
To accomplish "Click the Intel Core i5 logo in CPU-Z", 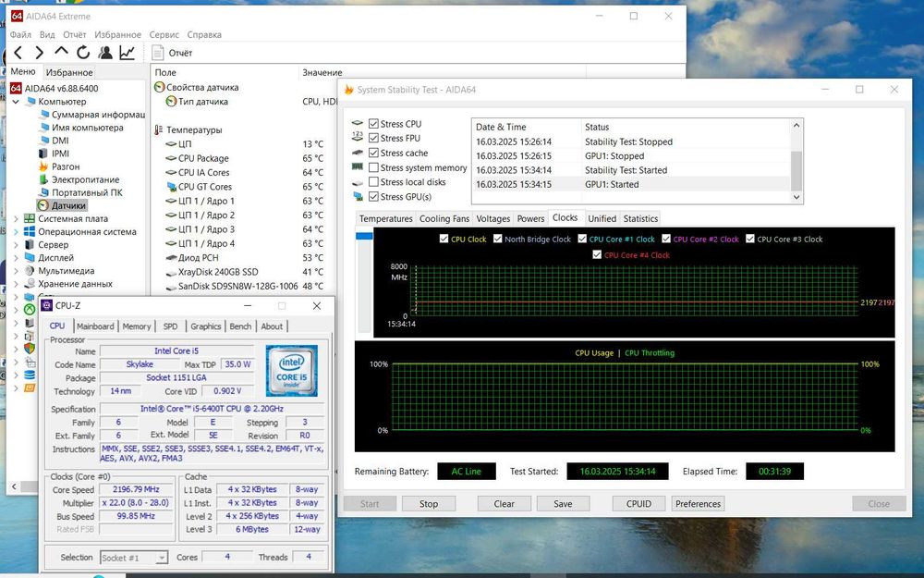I will tap(291, 371).
